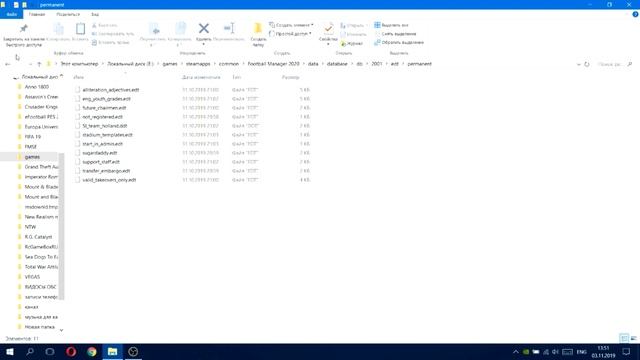The image size is (640, 360).
Task: Click the Copy to icon
Action: point(180,29)
